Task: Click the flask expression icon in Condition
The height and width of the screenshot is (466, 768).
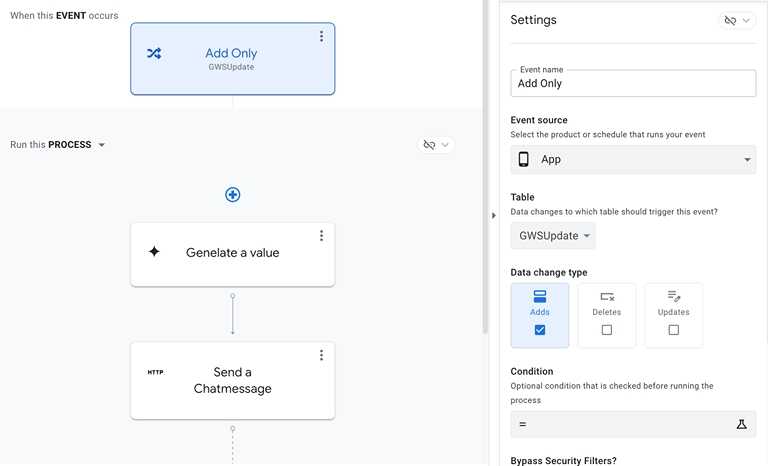Action: tap(741, 425)
